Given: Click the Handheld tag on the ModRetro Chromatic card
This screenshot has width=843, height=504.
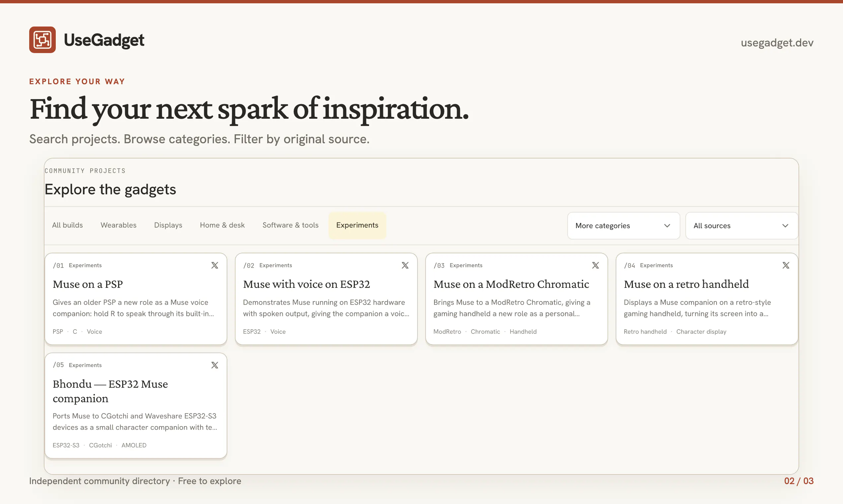Looking at the screenshot, I should pyautogui.click(x=523, y=332).
